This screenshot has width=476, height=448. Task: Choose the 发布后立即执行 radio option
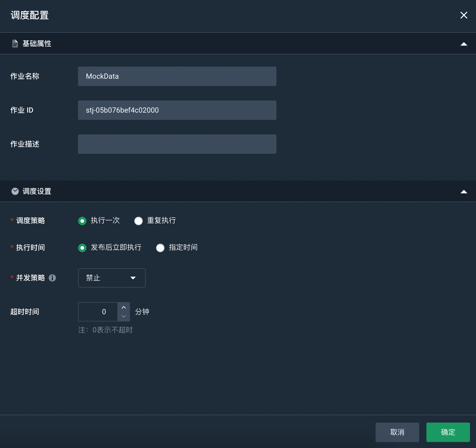[82, 248]
